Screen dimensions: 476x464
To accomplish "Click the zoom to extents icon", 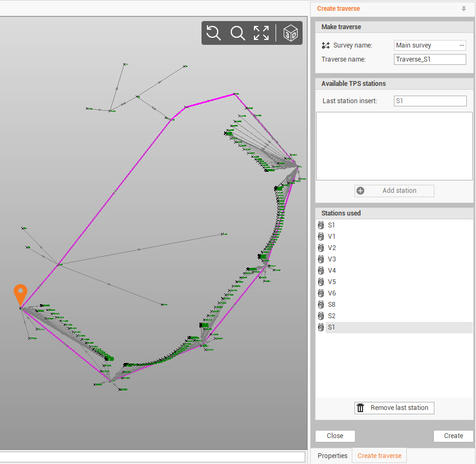I will [262, 33].
